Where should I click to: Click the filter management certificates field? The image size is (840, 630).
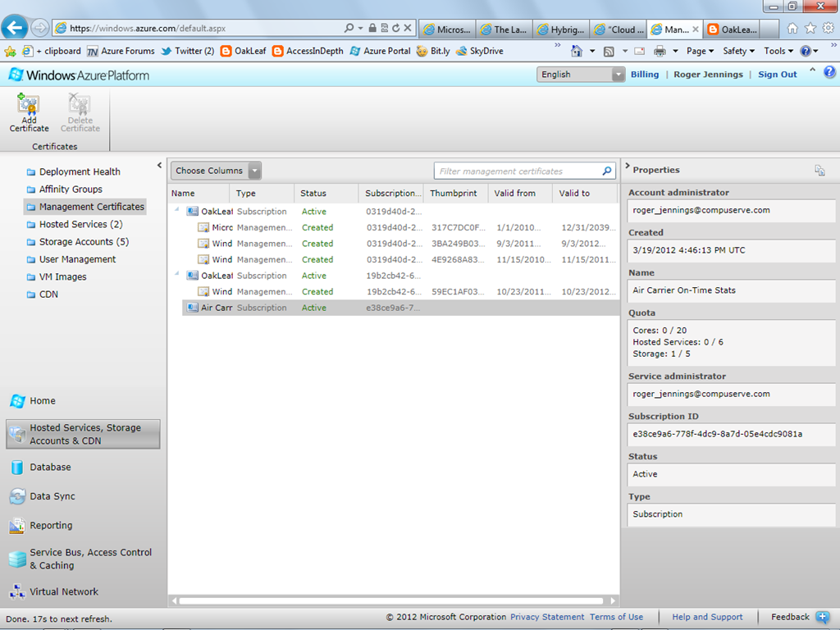click(517, 171)
